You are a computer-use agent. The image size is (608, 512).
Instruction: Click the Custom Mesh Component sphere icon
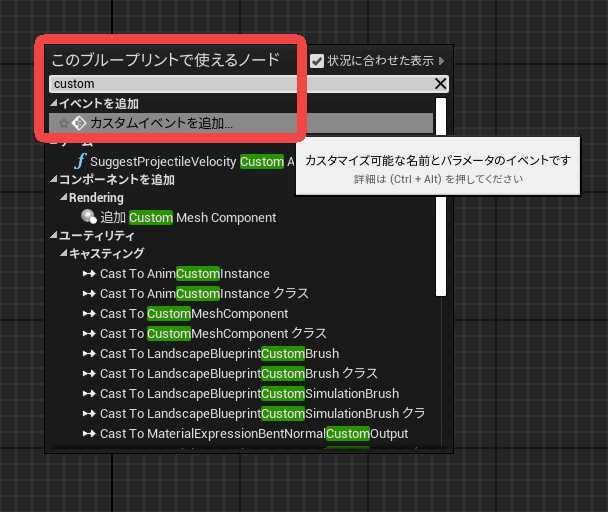[88, 217]
